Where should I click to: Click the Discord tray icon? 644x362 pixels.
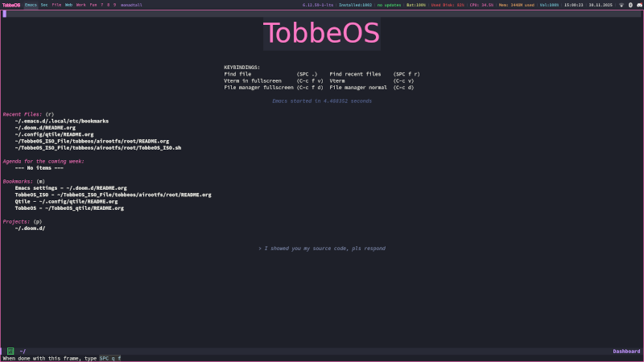click(x=639, y=5)
